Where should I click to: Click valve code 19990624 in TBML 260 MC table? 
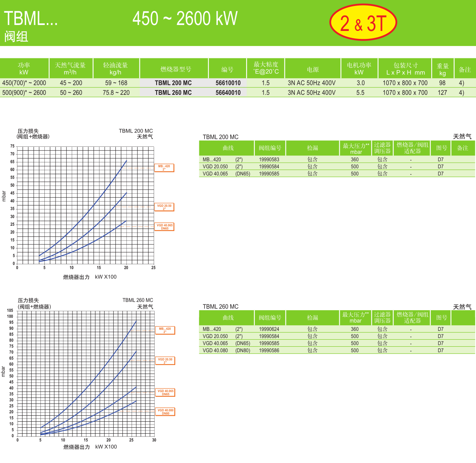pyautogui.click(x=269, y=329)
